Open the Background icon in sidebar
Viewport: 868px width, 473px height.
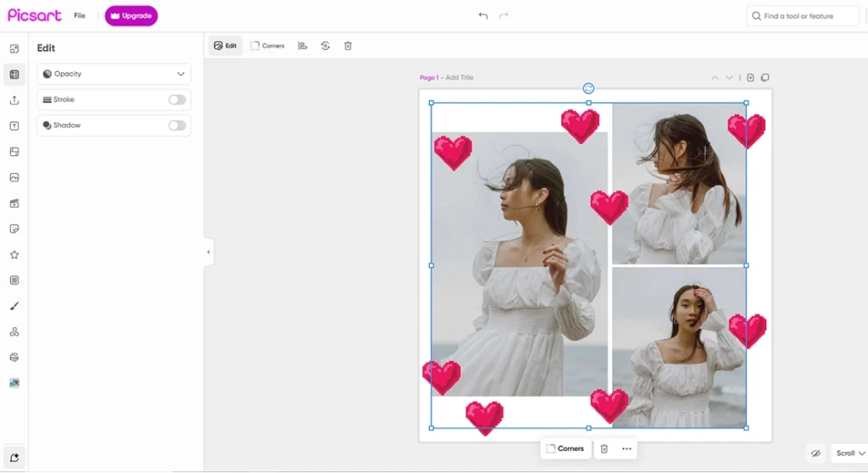[x=14, y=281]
